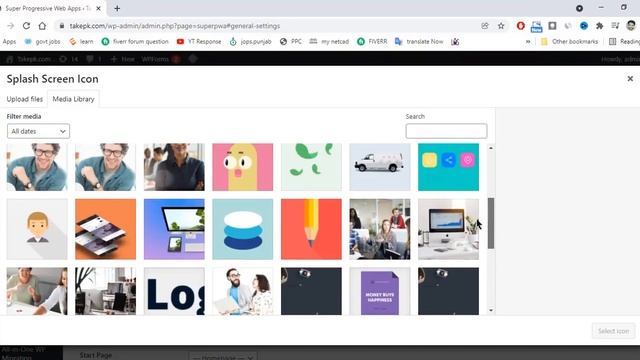Select the teal share icons thumbnail

(448, 167)
